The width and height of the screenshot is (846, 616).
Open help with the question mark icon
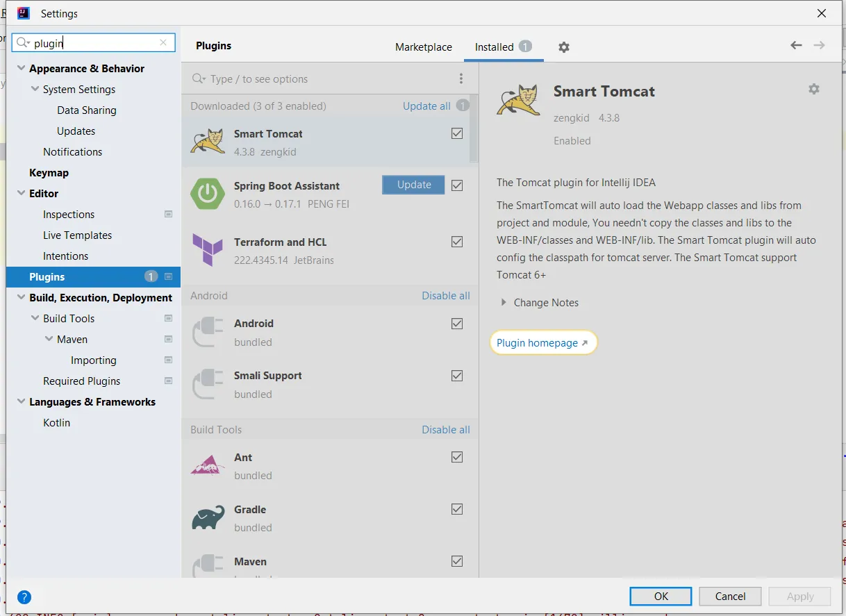pyautogui.click(x=24, y=597)
